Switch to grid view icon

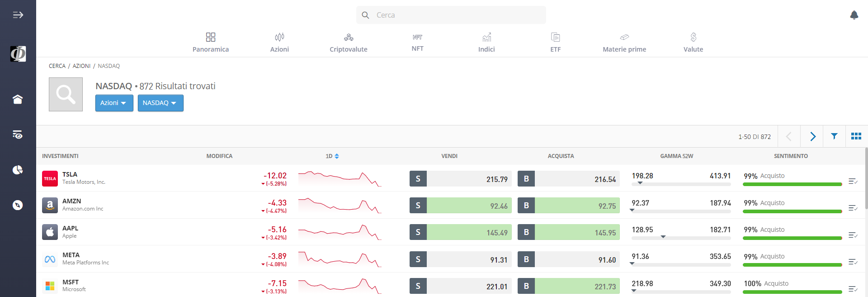click(x=856, y=136)
